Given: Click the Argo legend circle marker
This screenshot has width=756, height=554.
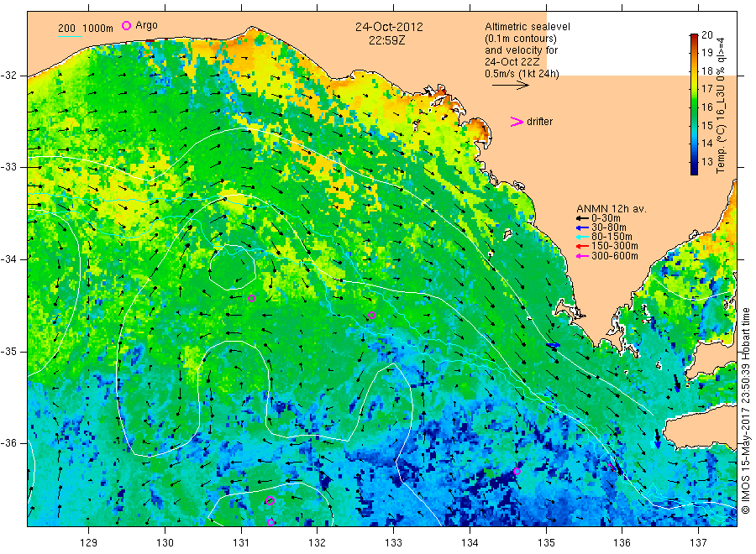Looking at the screenshot, I should [x=126, y=25].
